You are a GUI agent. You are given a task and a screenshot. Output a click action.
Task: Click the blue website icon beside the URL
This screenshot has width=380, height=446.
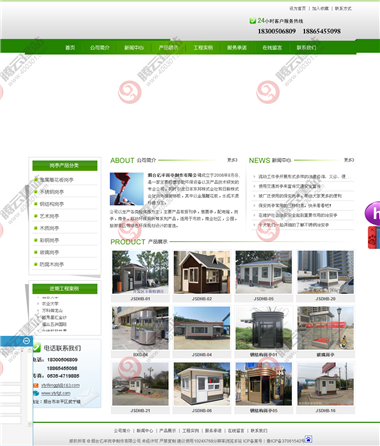point(36,393)
